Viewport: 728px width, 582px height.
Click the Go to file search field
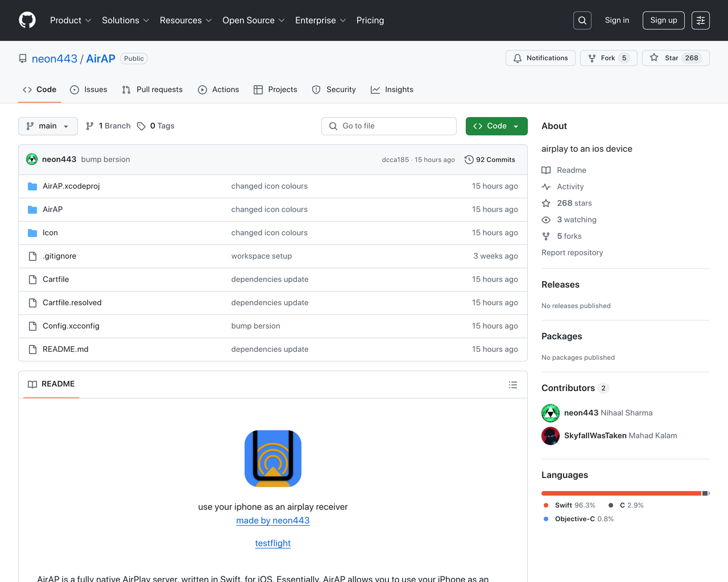389,126
